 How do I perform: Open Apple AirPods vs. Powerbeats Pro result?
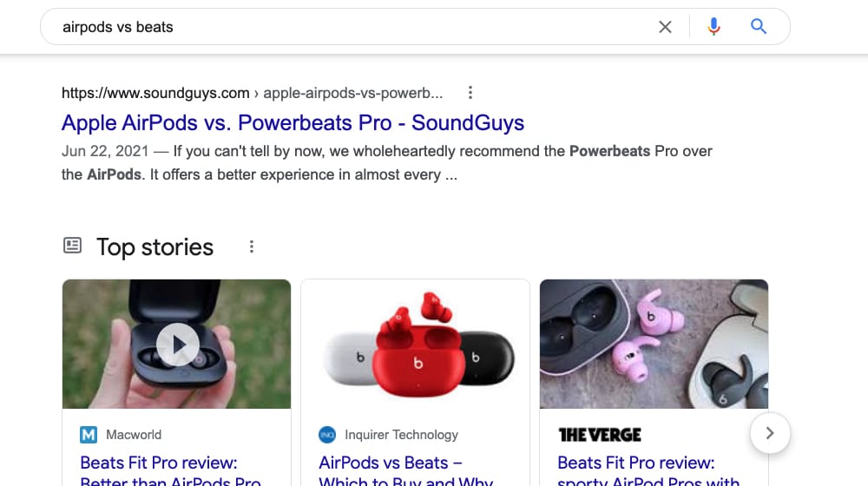click(293, 122)
